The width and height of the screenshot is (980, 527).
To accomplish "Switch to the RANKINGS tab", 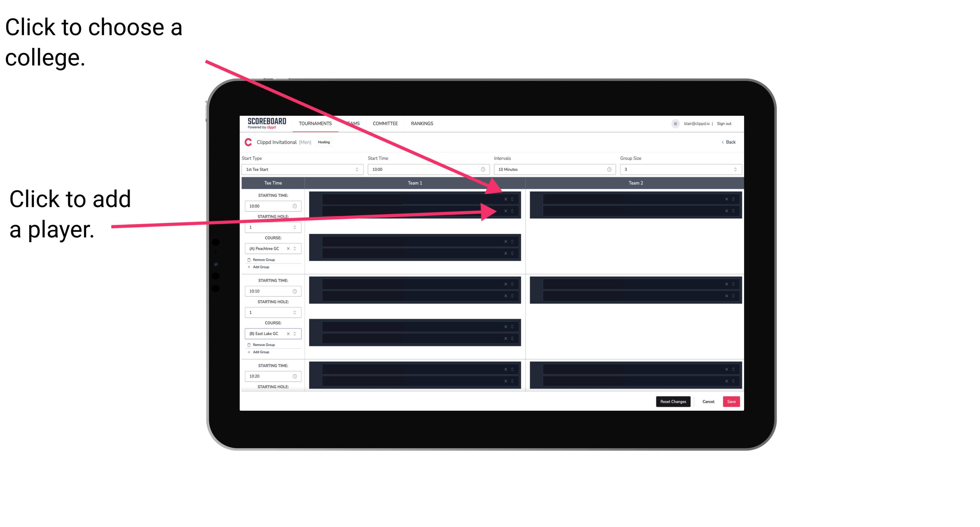I will coord(422,123).
